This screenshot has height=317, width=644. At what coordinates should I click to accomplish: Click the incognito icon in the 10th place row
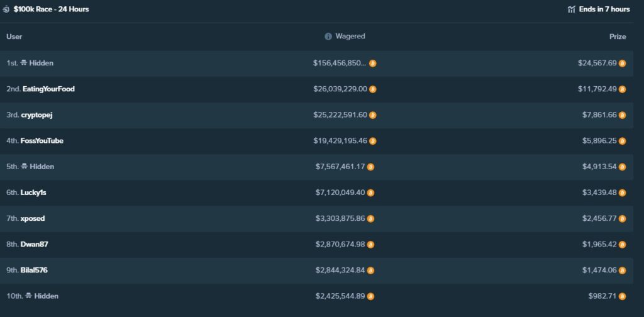29,296
